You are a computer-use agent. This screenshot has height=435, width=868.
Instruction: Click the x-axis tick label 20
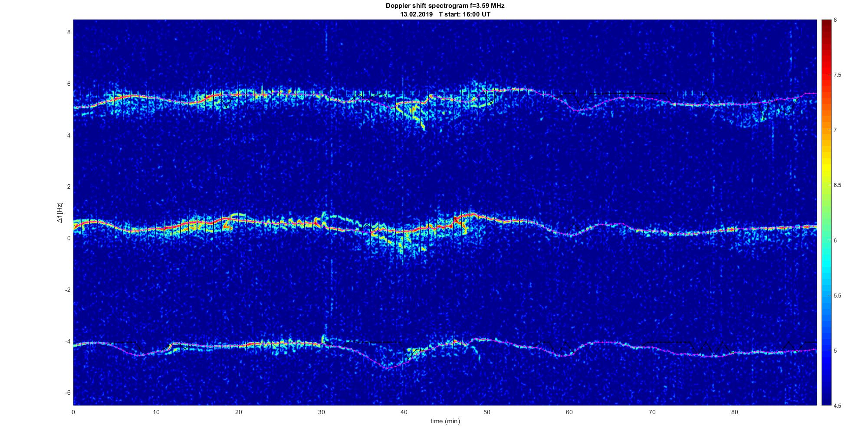(239, 412)
